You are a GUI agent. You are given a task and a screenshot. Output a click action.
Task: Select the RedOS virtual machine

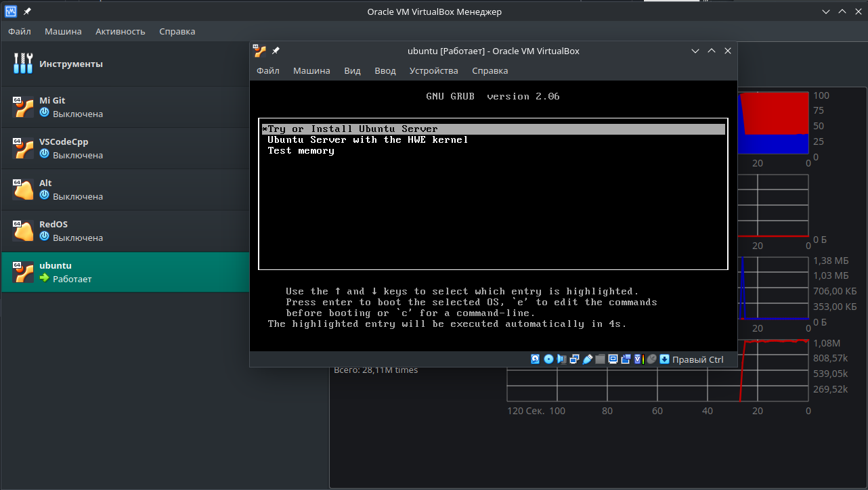pos(81,230)
